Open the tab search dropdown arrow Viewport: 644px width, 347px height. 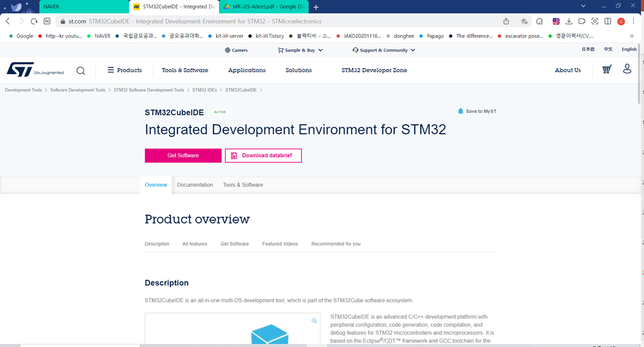coord(583,6)
